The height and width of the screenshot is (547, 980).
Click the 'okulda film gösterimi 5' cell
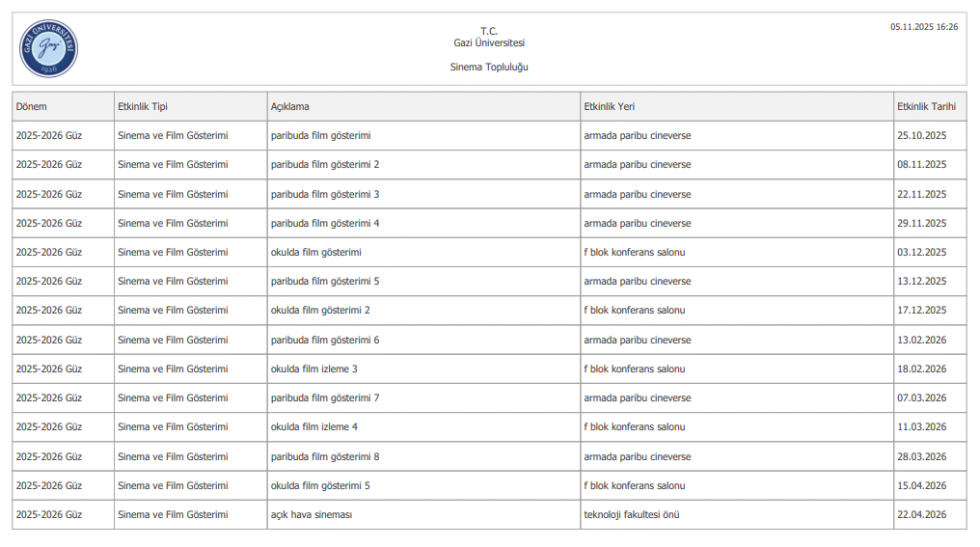tap(320, 486)
